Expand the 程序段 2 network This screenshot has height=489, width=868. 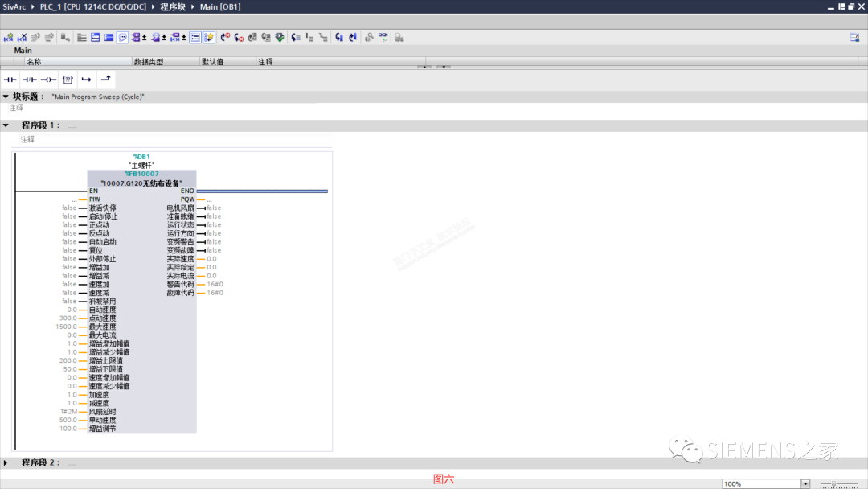click(x=6, y=462)
